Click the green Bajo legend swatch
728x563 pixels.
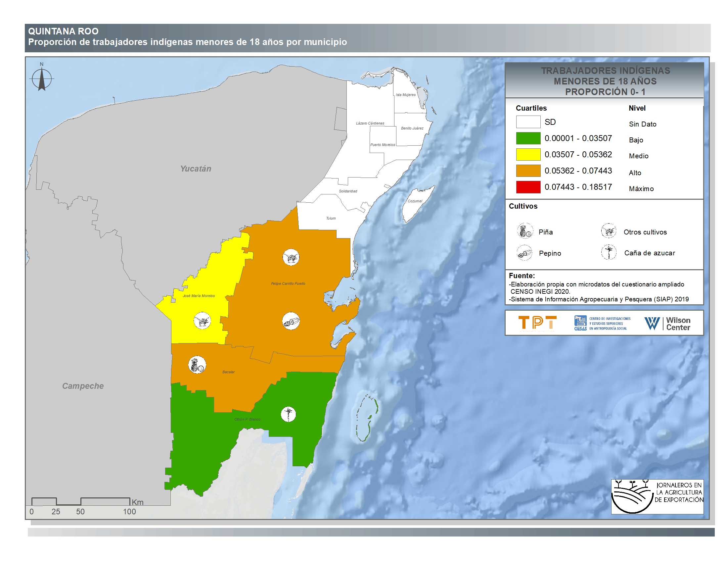528,138
